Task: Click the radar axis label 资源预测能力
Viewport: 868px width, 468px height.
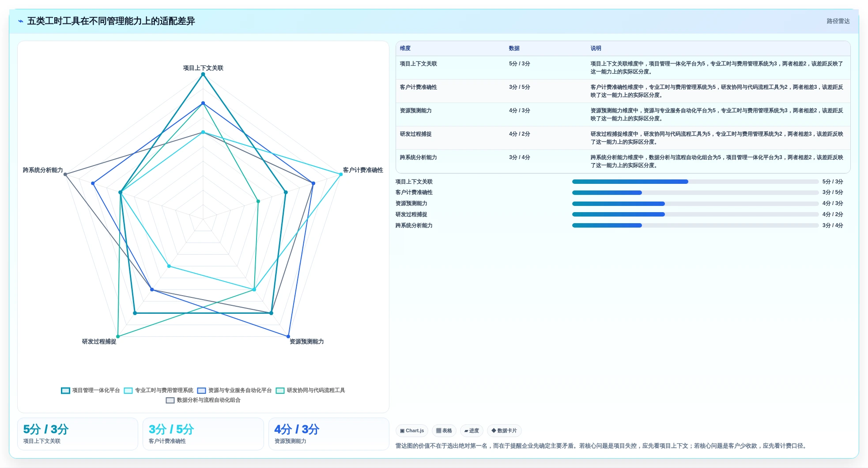Action: click(307, 342)
